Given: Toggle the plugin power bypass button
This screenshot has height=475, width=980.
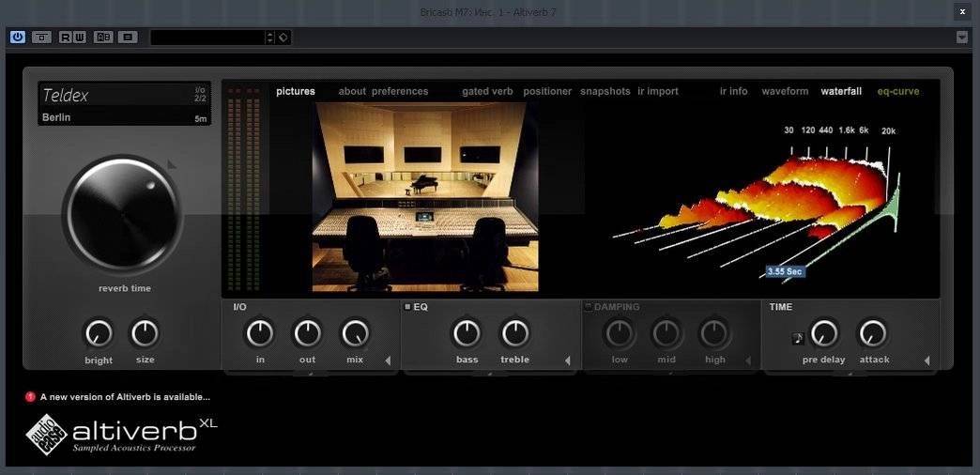Looking at the screenshot, I should pos(18,38).
